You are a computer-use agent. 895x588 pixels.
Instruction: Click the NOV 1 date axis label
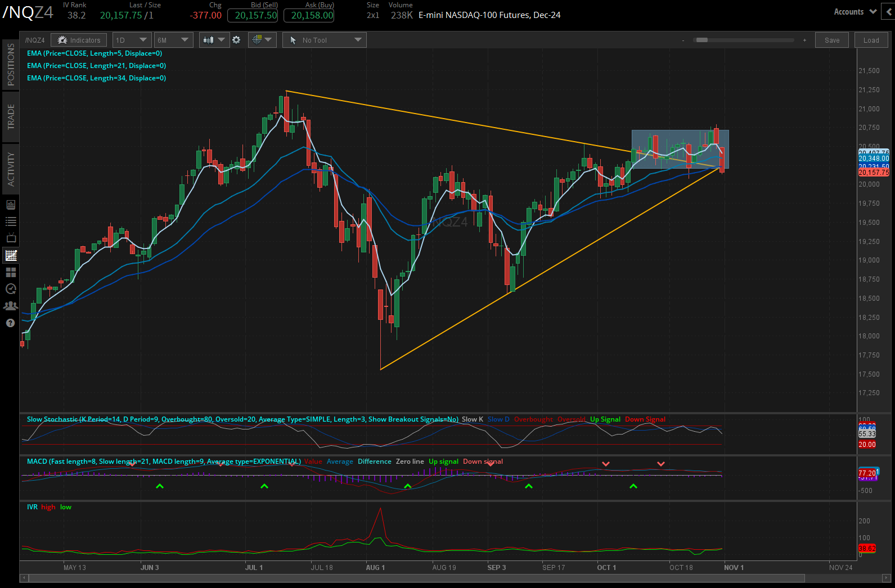(x=734, y=568)
